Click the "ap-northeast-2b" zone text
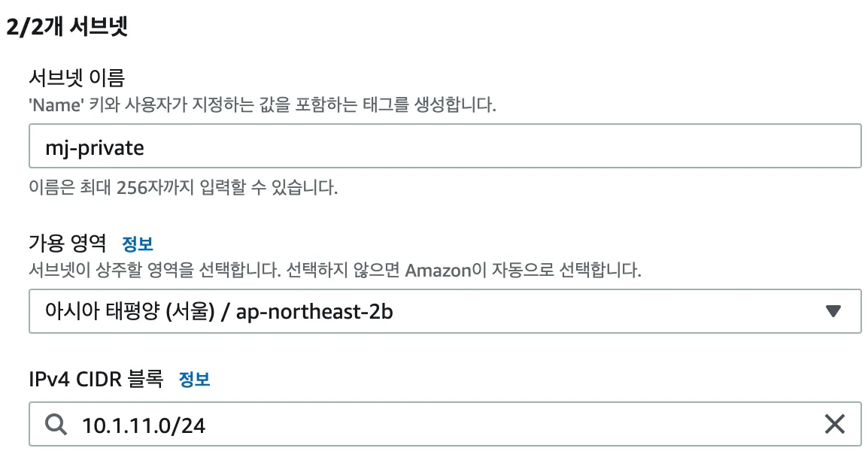 click(x=314, y=311)
